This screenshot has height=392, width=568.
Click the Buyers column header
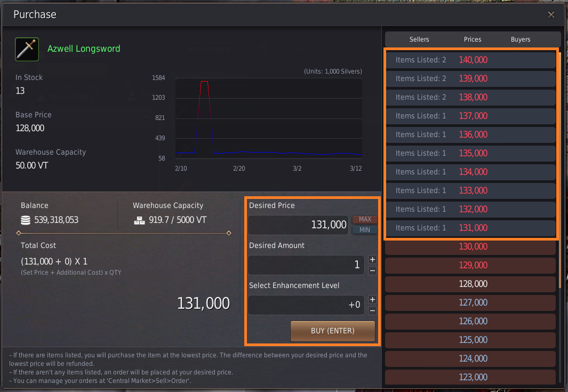pos(521,39)
